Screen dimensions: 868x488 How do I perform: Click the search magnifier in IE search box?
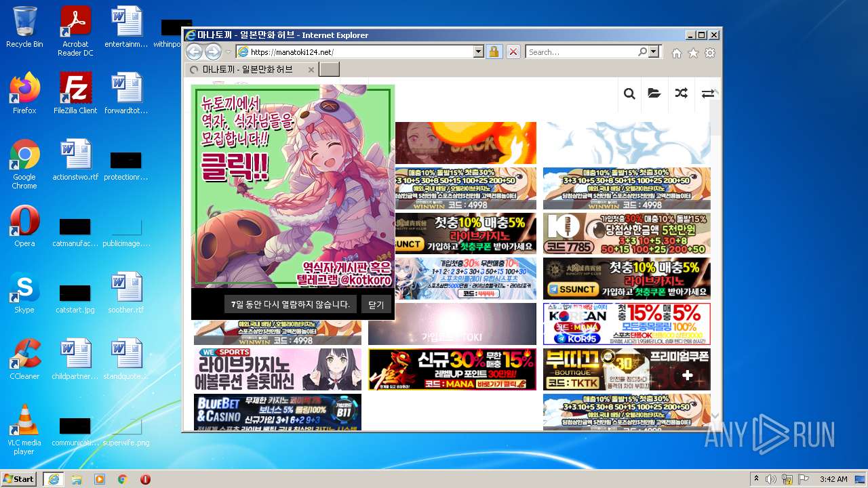click(642, 52)
